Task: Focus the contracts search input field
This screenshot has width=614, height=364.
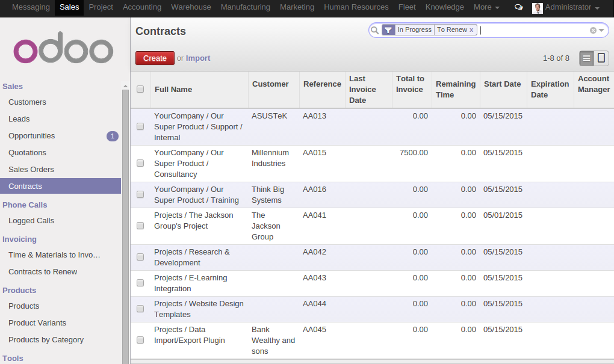Action: tap(533, 30)
